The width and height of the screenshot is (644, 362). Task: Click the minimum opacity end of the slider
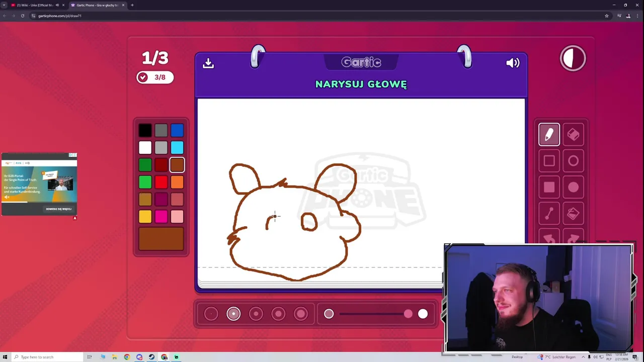tap(329, 314)
